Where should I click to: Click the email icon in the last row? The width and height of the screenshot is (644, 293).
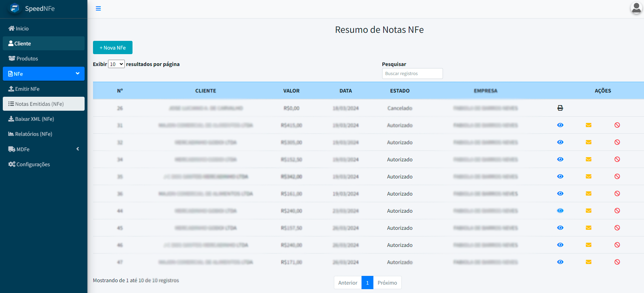coord(588,262)
